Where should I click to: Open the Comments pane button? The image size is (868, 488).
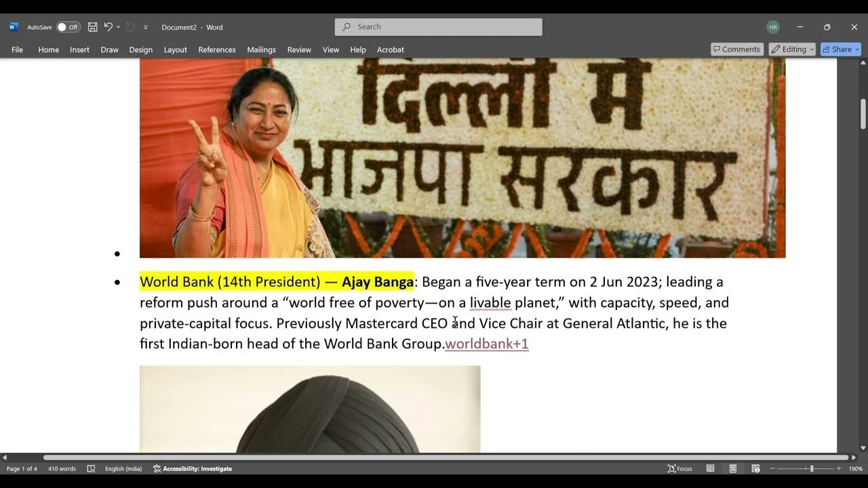[737, 49]
